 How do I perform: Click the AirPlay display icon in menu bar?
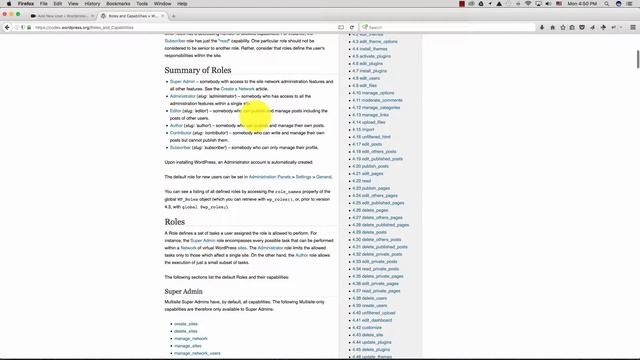click(538, 4)
